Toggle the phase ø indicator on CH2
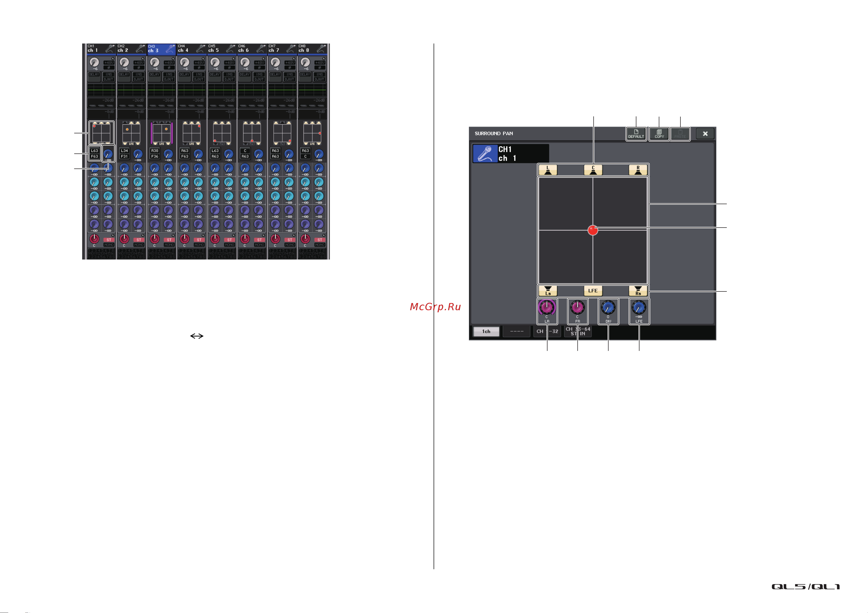868x613 pixels. (139, 68)
